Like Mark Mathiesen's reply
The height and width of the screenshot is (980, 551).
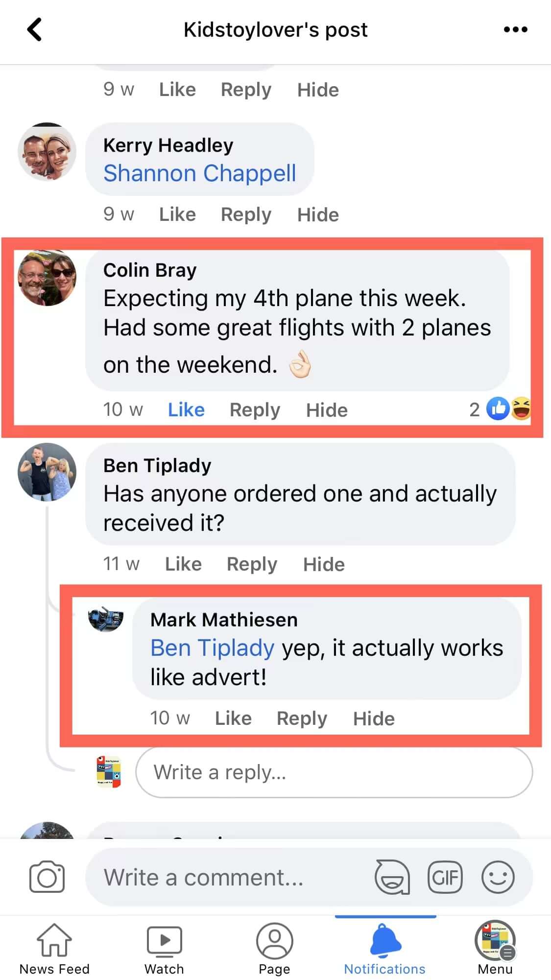click(233, 718)
